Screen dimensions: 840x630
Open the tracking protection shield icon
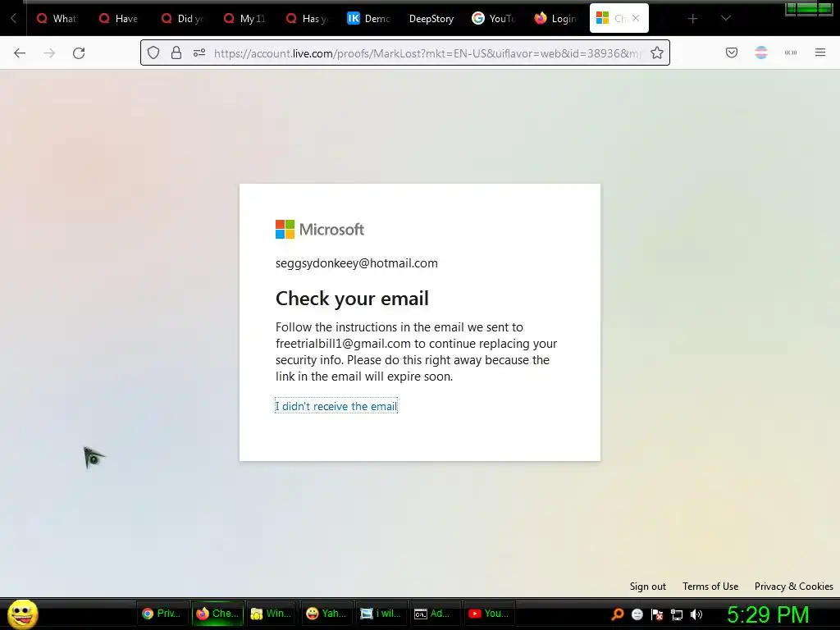(153, 52)
